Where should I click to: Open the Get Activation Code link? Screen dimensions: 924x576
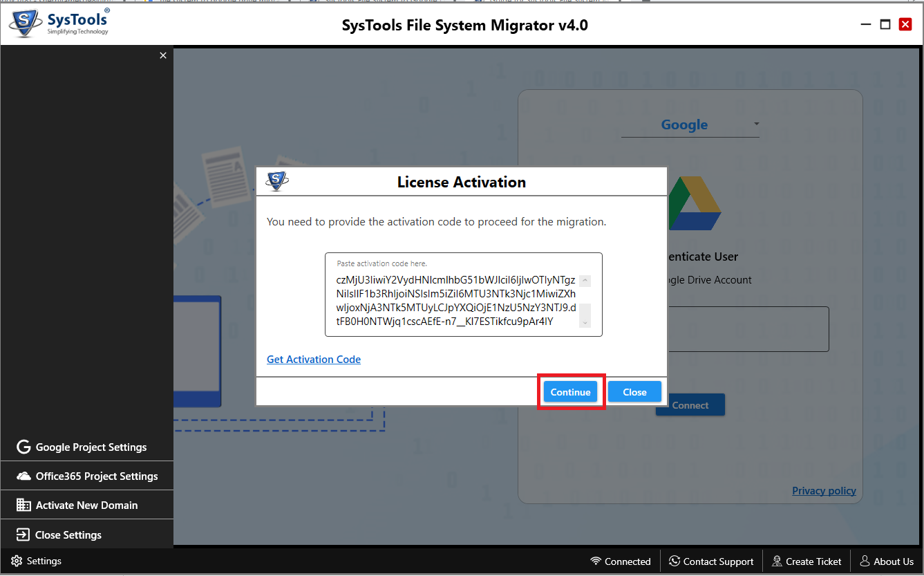coord(314,360)
